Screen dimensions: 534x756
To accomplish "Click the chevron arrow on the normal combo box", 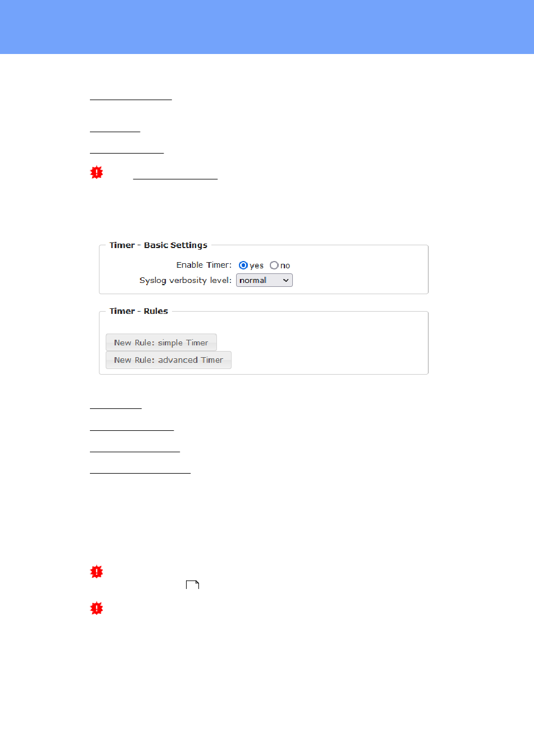I will (x=286, y=280).
